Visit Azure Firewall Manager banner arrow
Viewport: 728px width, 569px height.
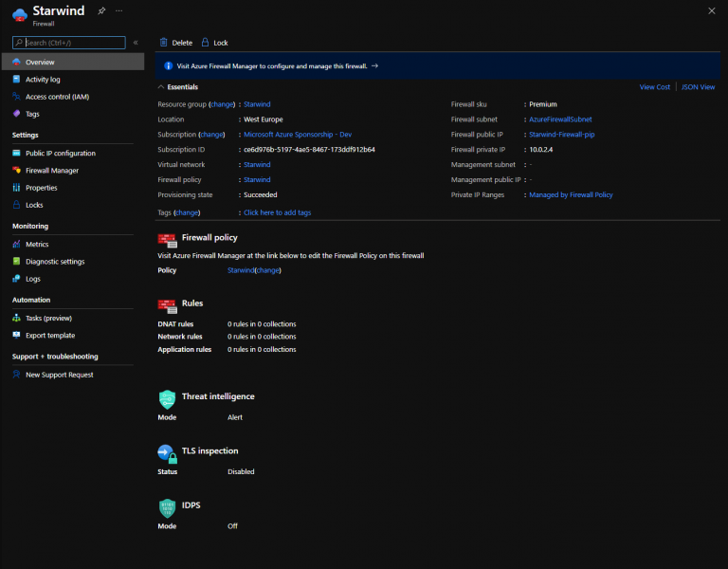click(x=374, y=66)
